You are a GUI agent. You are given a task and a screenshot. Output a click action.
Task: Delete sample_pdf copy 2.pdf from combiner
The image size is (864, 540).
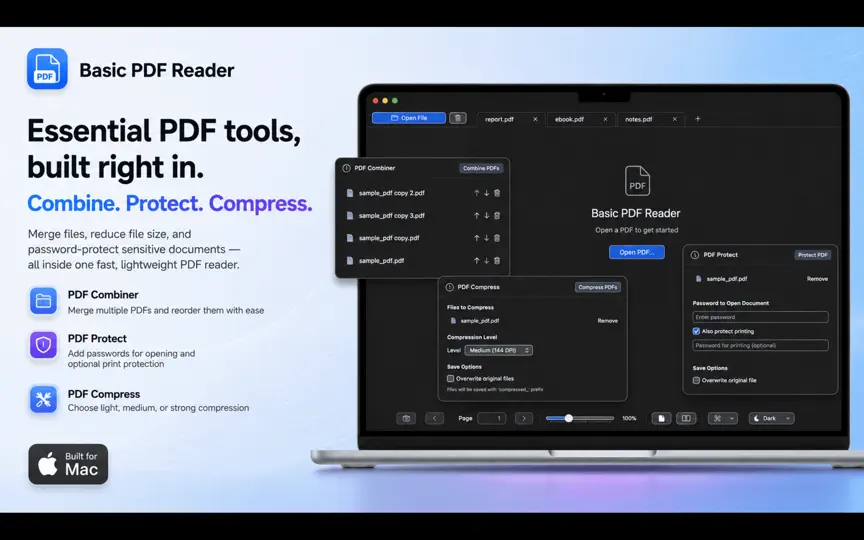point(497,193)
